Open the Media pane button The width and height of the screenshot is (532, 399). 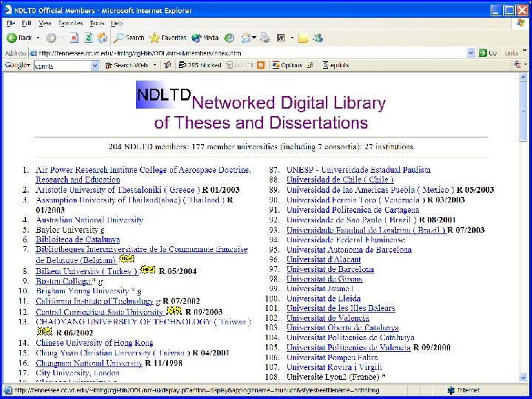point(205,38)
